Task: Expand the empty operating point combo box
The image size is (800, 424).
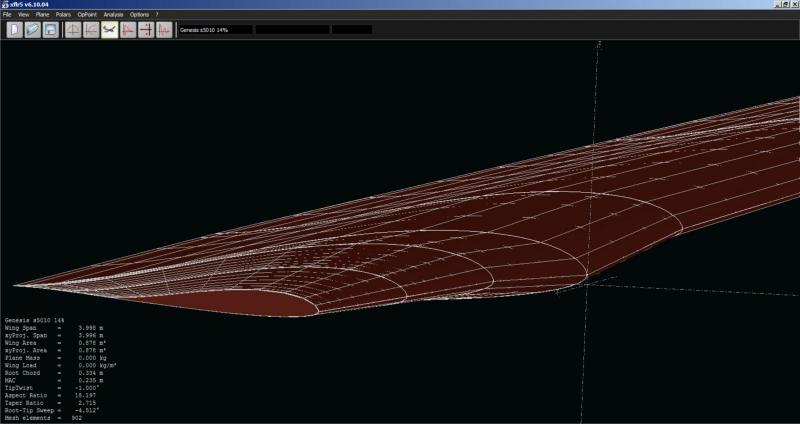Action: [351, 30]
